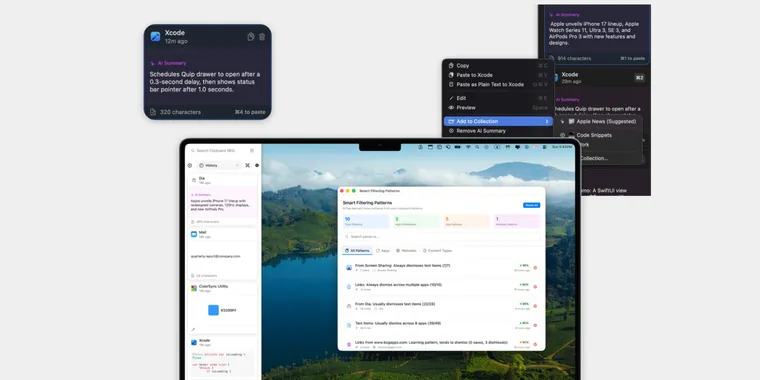This screenshot has width=760, height=380.
Task: Click the battery icon in the menu bar
Action: click(457, 147)
